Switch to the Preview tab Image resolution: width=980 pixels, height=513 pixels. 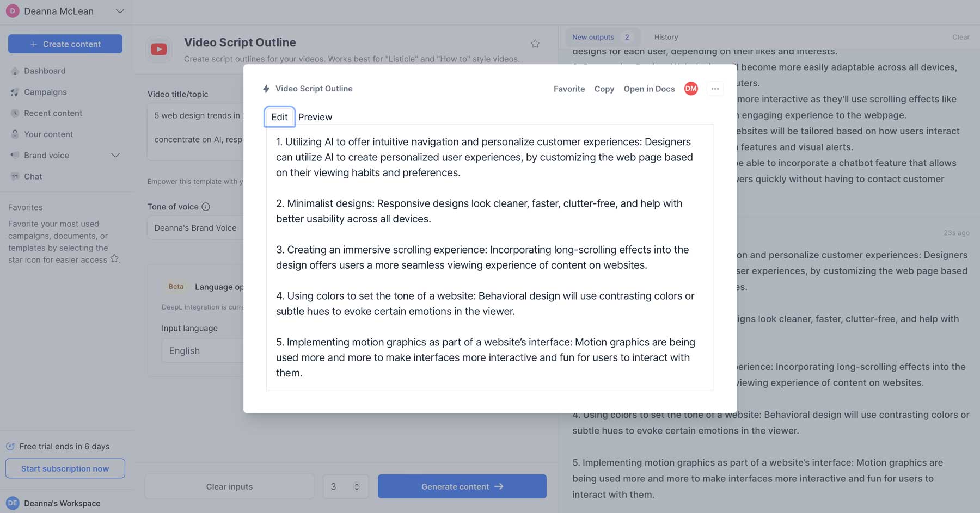point(315,117)
